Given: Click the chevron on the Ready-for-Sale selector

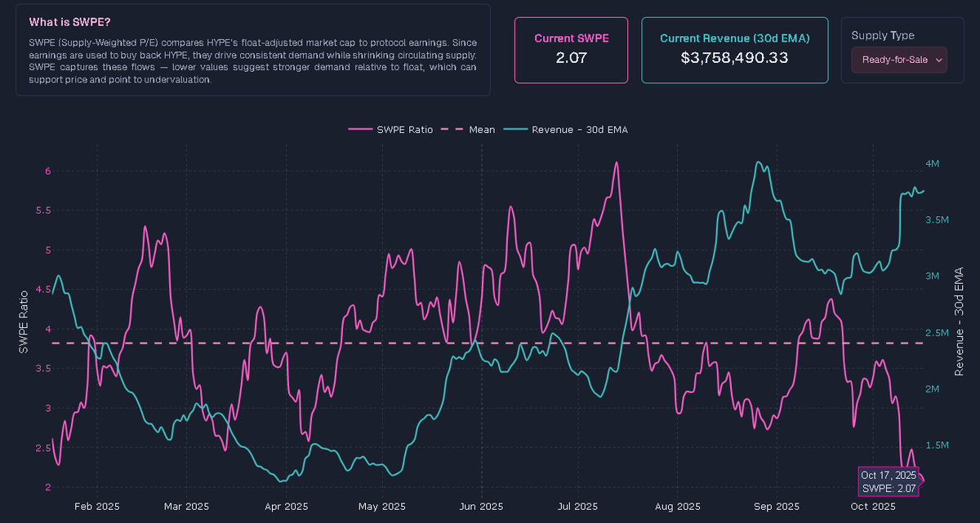Looking at the screenshot, I should click(x=938, y=60).
